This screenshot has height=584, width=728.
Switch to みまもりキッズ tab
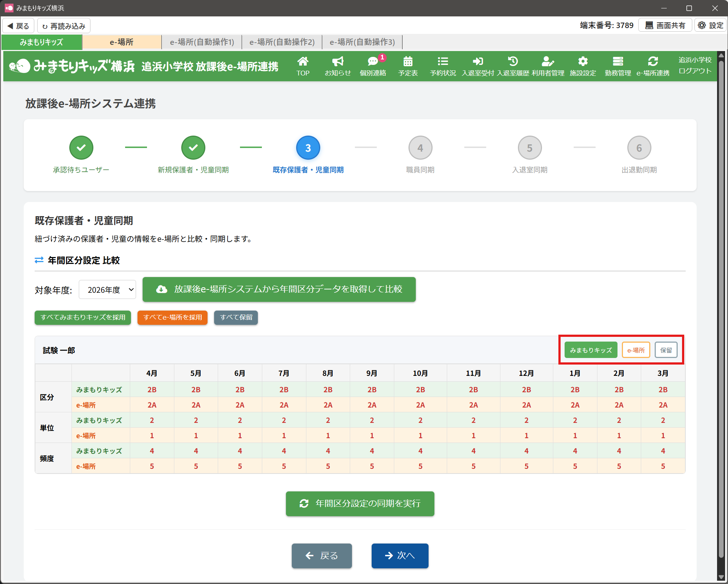42,42
